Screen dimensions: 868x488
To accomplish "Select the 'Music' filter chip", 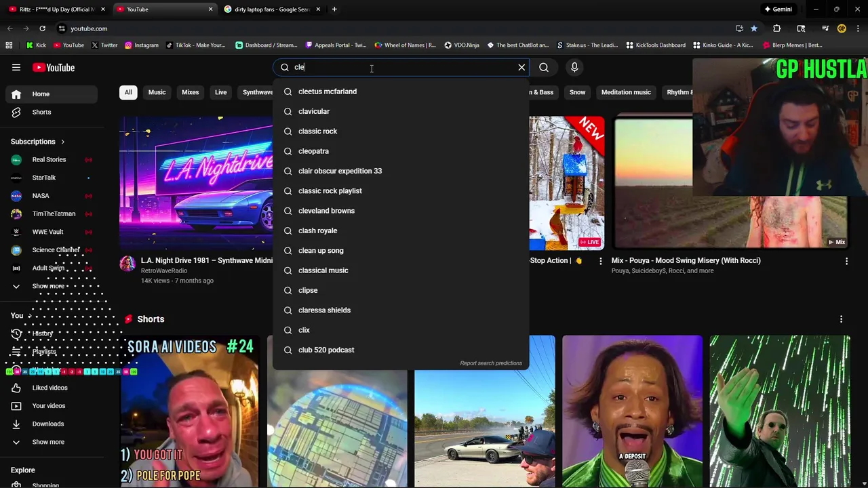I will pyautogui.click(x=157, y=92).
